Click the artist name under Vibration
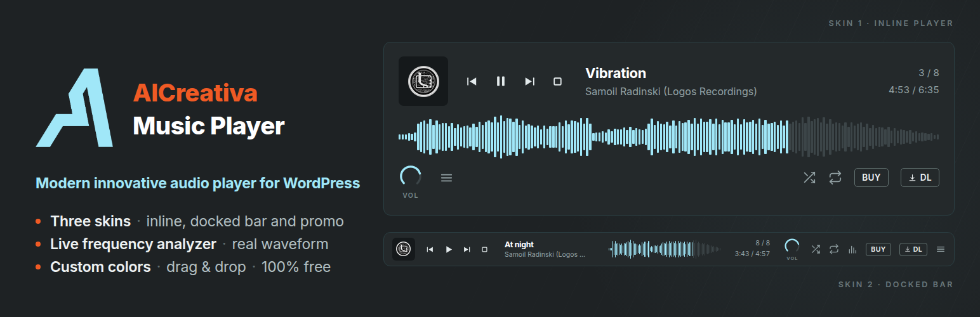The height and width of the screenshot is (317, 980). pos(671,91)
